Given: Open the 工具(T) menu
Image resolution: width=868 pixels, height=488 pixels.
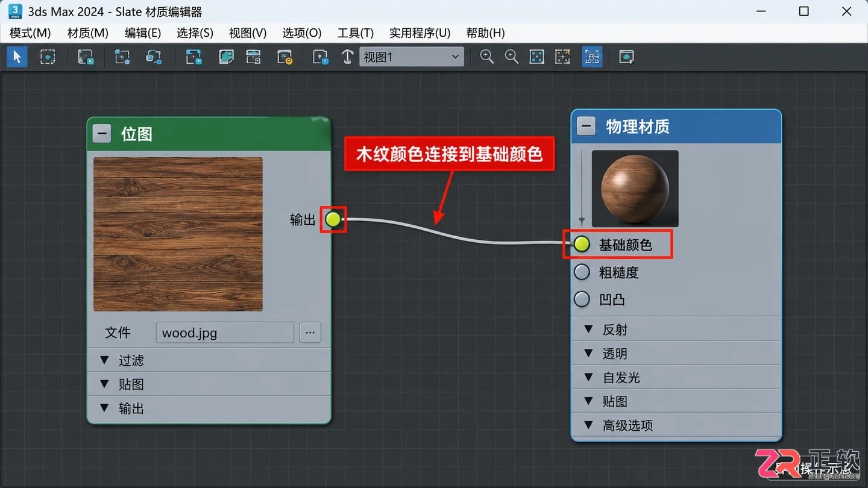Looking at the screenshot, I should [x=356, y=33].
